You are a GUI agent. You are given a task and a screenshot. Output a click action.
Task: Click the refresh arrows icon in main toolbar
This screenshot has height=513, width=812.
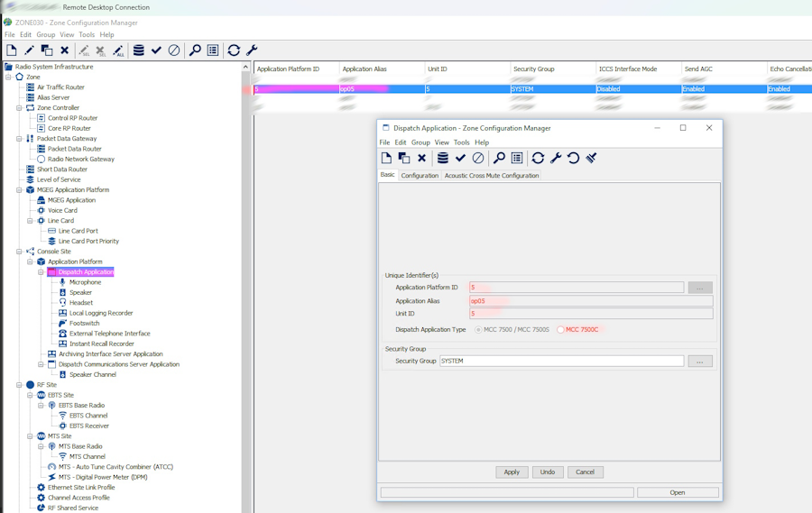pyautogui.click(x=234, y=50)
